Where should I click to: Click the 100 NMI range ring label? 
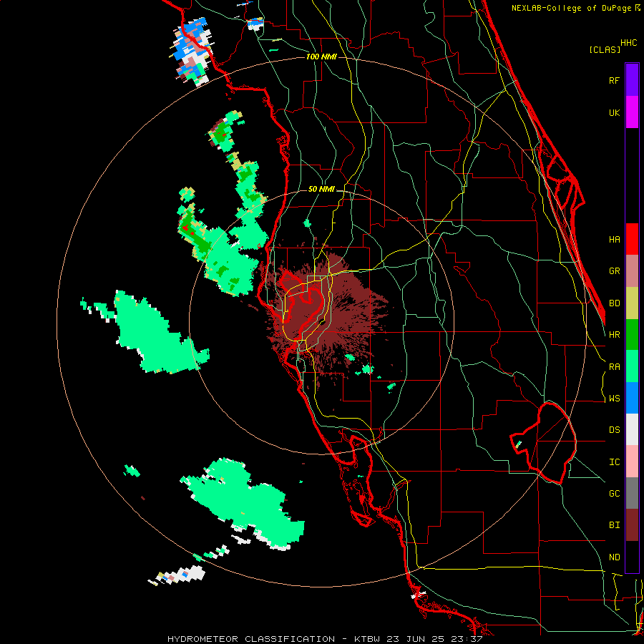[x=321, y=57]
